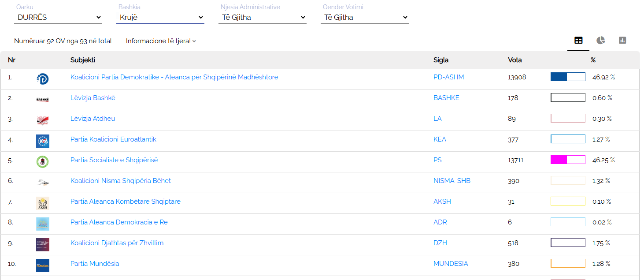Switch to pie chart view
This screenshot has height=280, width=644.
pos(601,41)
